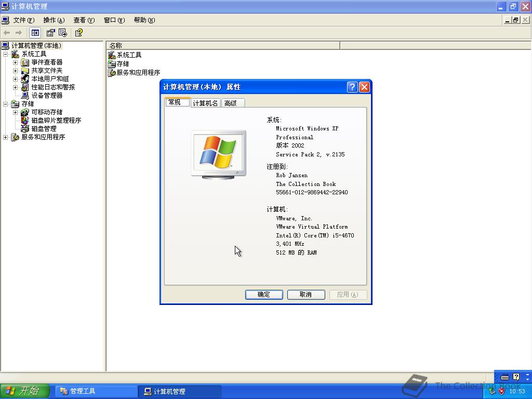This screenshot has width=532, height=399.
Task: Open the MMC system menu icon in menu bar
Action: pos(5,20)
